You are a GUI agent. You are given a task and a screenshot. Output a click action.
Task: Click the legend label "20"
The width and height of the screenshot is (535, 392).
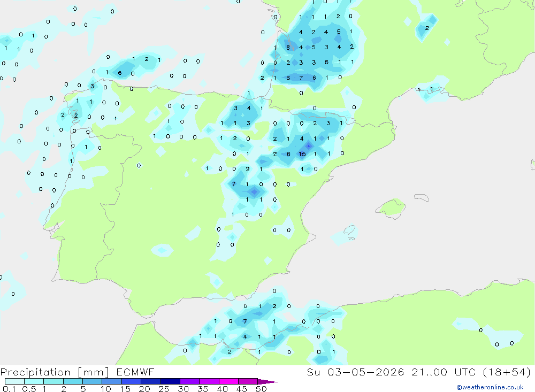(144, 389)
